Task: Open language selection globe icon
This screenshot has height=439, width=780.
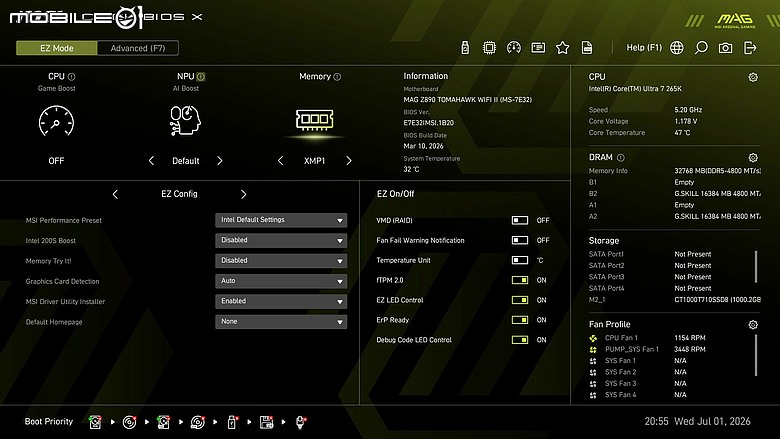Action: [x=677, y=48]
